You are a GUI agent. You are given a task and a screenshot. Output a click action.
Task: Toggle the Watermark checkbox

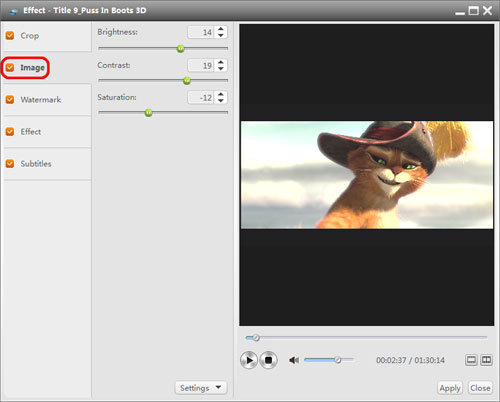10,99
